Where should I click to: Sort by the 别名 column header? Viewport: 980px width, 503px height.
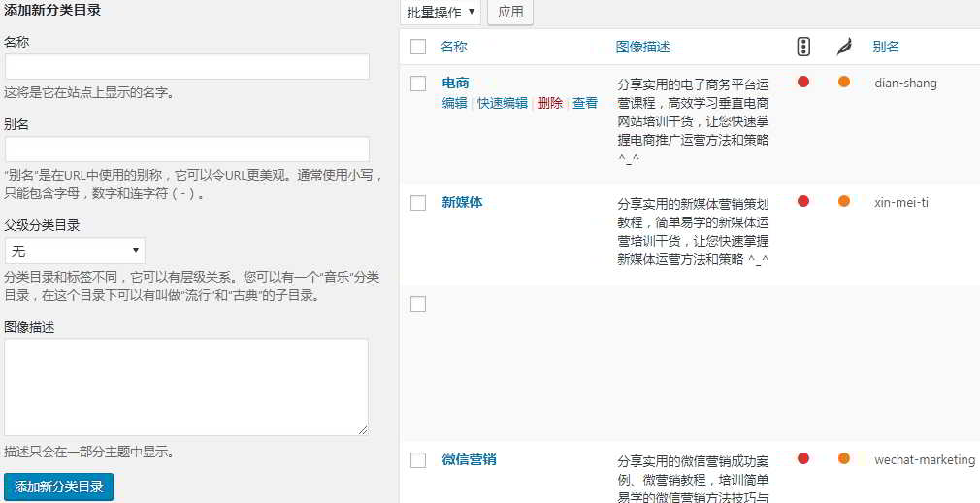[886, 47]
